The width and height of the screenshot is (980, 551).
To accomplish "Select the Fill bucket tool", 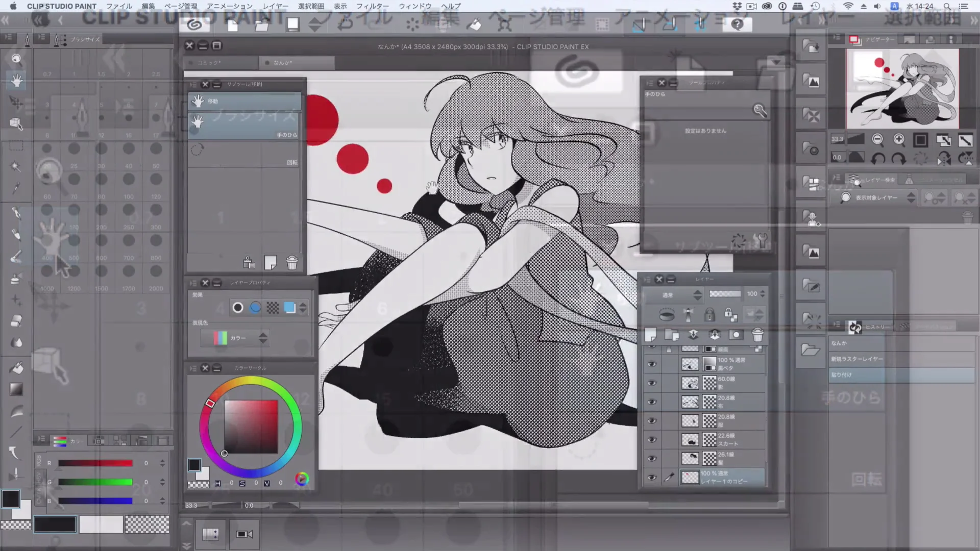I will (x=16, y=367).
